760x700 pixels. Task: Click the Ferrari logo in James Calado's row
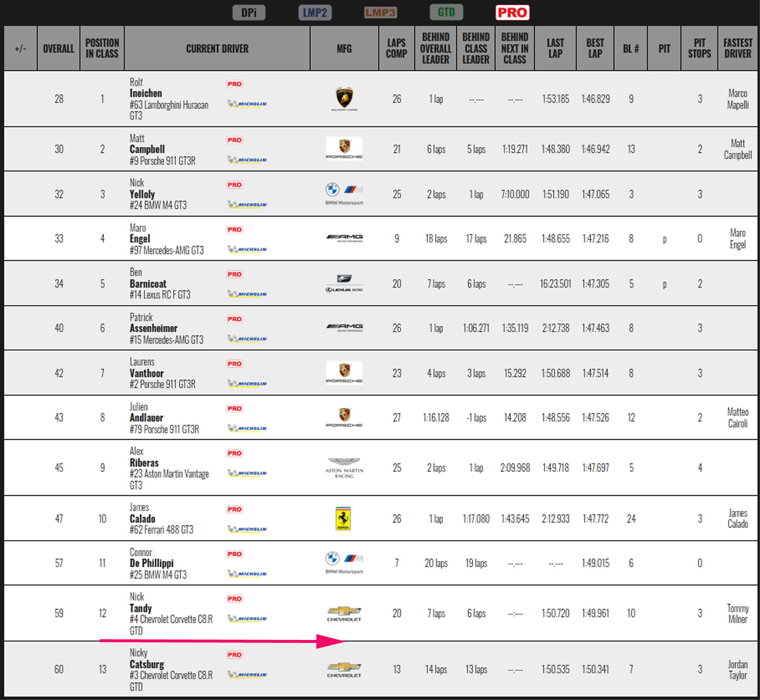pos(343,518)
